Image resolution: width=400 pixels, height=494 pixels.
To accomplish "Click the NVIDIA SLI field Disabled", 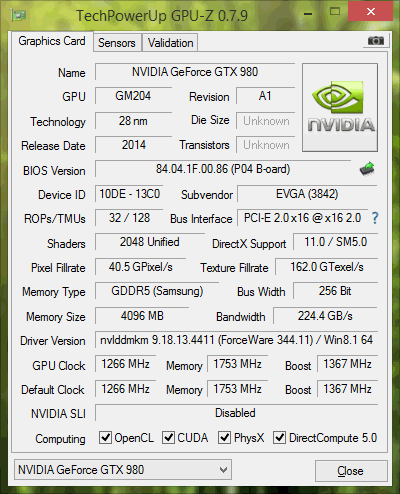I will (x=236, y=413).
